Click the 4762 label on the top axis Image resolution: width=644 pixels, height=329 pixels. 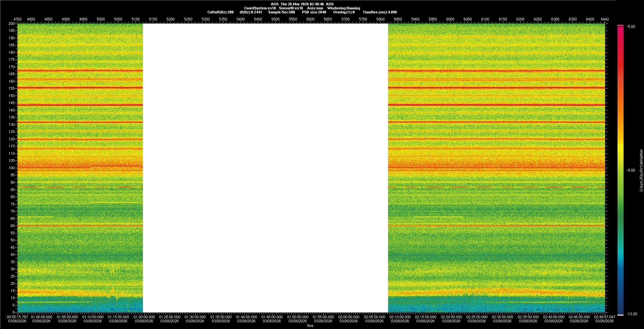(17, 19)
